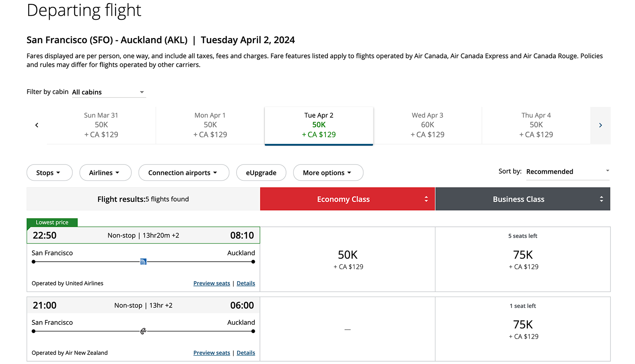Screen dimensions: 635x364
Task: Click the previous dates left arrow
Action: 37,125
